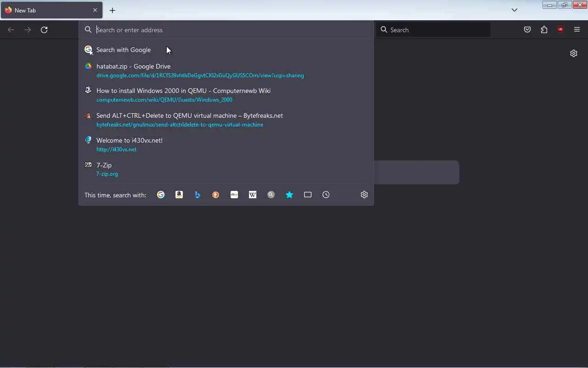Click the New Tab page search box
Screen dimensions: 588x368
coord(417,172)
